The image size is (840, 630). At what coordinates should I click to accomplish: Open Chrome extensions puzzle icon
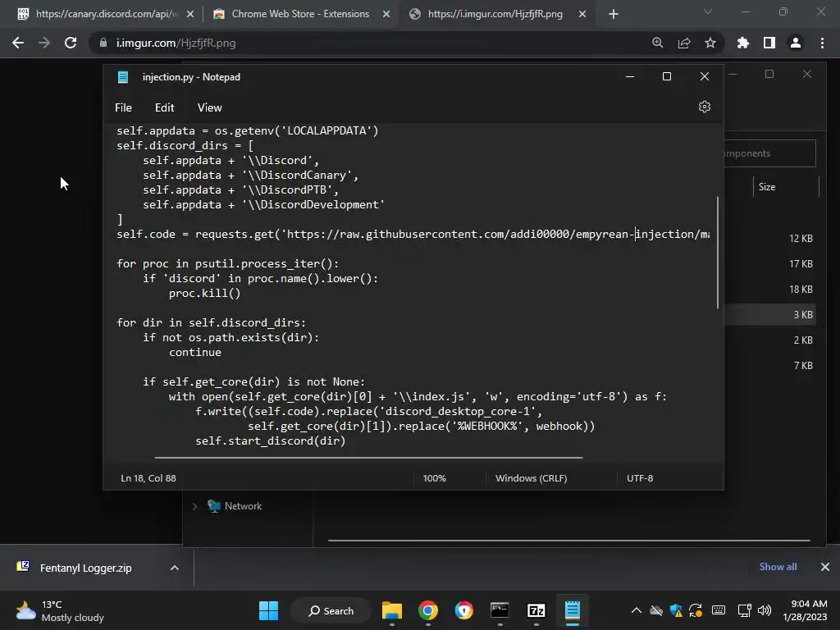coord(742,43)
